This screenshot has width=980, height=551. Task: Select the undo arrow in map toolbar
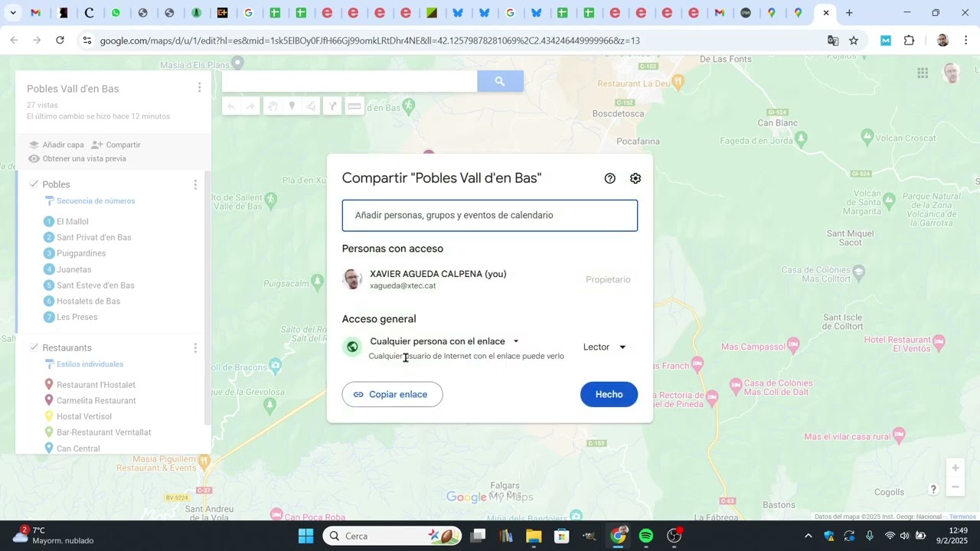[x=231, y=106]
